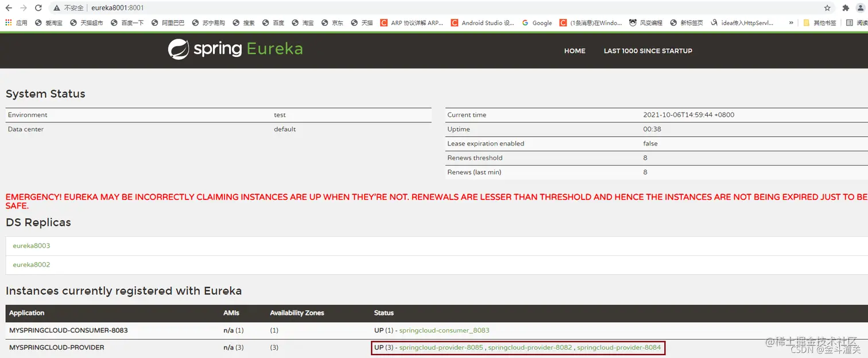
Task: Bookmark this page with the star icon
Action: click(x=827, y=8)
